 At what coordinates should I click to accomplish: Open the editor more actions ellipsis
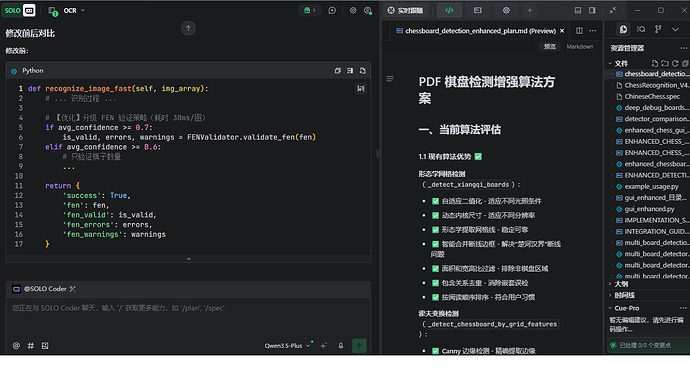click(593, 30)
